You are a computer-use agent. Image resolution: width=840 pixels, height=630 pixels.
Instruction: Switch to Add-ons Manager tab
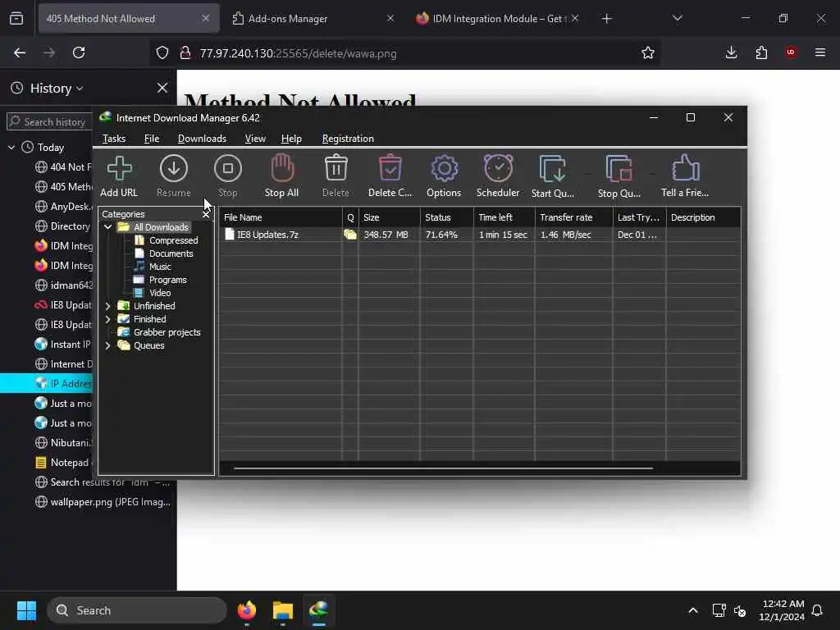click(313, 19)
